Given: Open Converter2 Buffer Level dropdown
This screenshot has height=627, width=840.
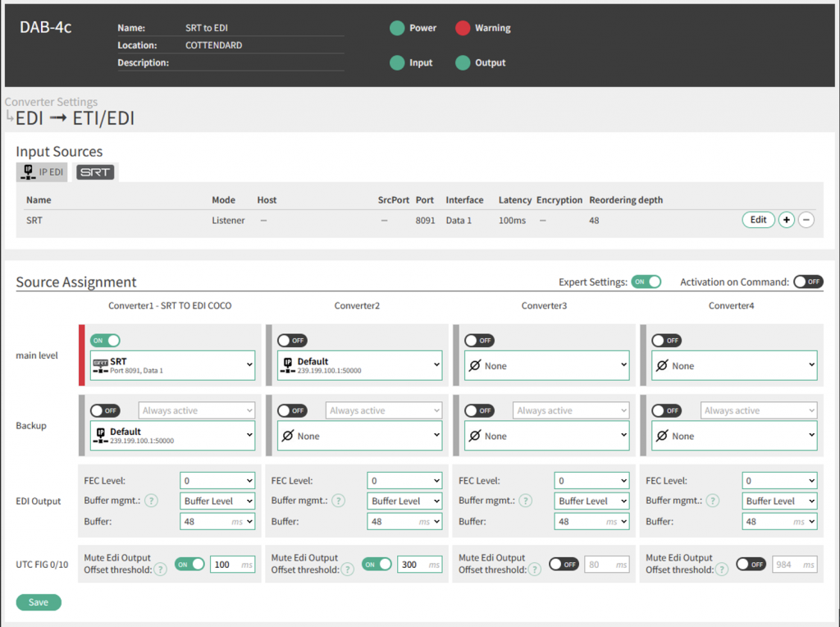Looking at the screenshot, I should (404, 501).
